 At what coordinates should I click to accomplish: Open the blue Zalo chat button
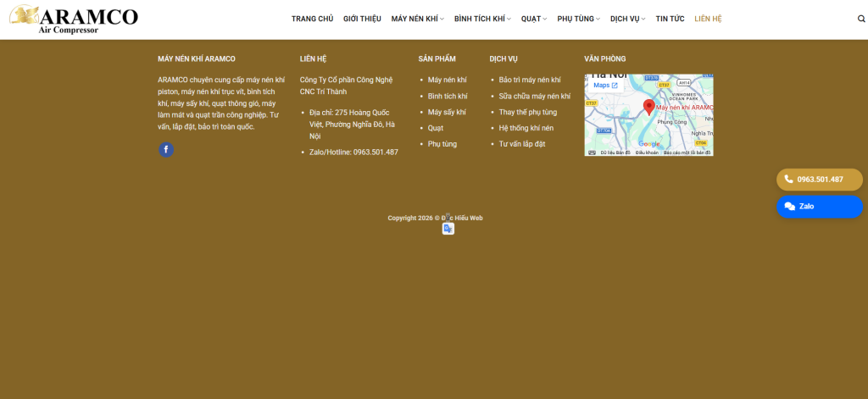[820, 207]
